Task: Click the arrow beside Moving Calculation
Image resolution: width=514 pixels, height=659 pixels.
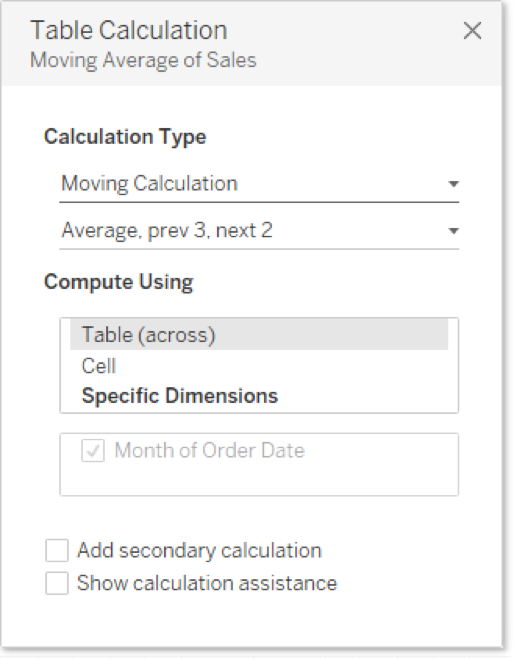Action: tap(453, 184)
